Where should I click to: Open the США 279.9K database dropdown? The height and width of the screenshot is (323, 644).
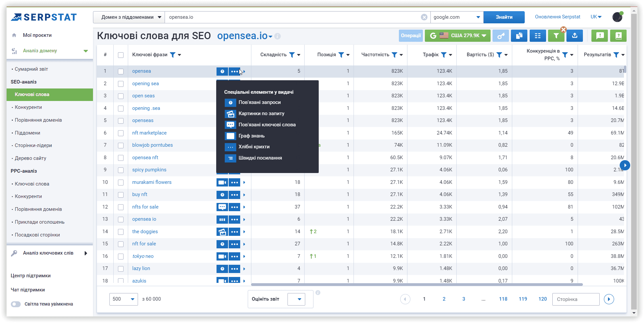pyautogui.click(x=458, y=36)
